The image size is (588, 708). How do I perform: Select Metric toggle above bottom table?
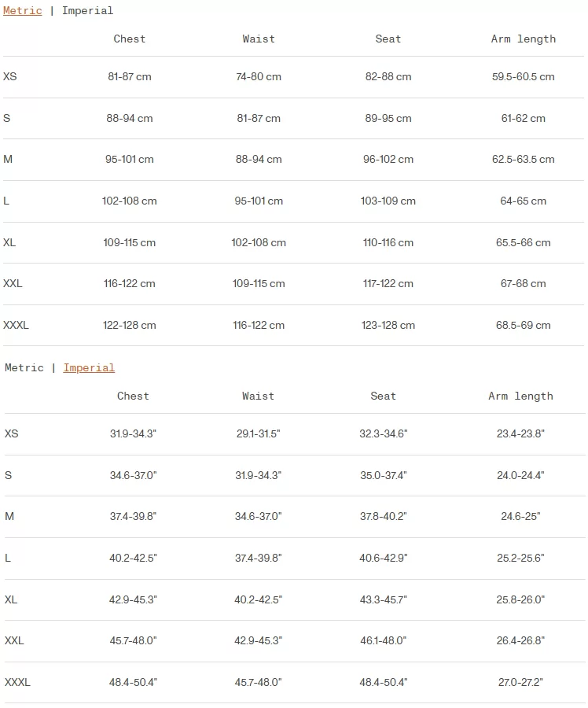click(24, 367)
